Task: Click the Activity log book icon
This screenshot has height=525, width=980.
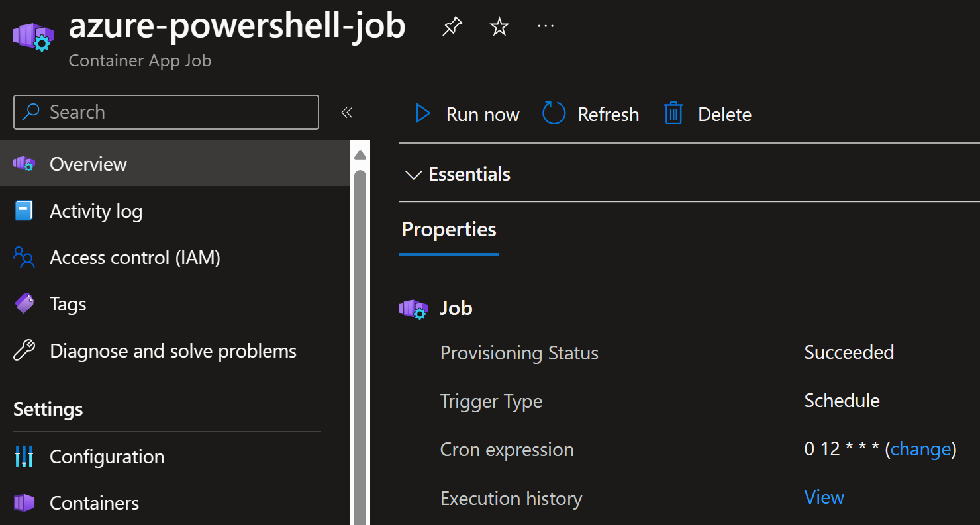Action: pyautogui.click(x=24, y=211)
